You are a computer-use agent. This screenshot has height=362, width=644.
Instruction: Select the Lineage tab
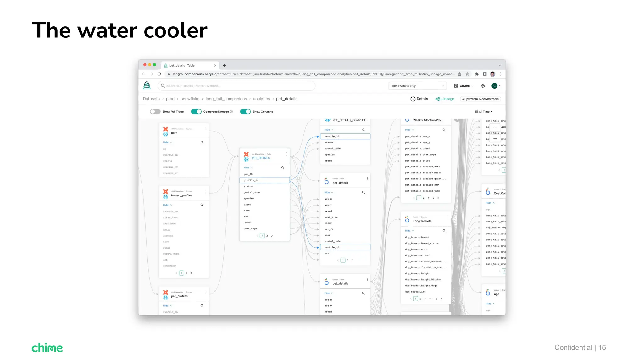point(445,99)
